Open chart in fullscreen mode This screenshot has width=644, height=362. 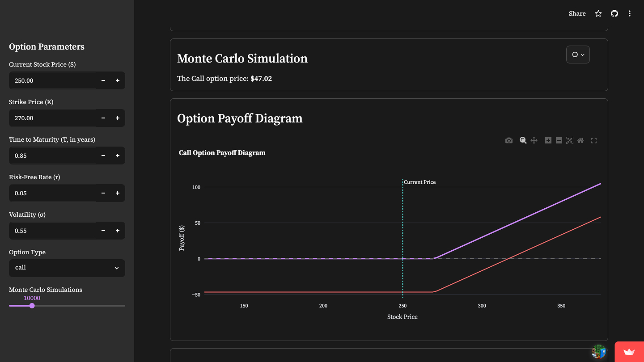[594, 140]
